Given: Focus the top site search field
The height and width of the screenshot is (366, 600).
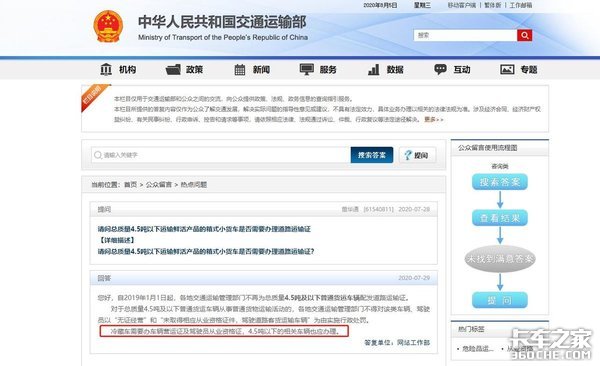Looking at the screenshot, I should [x=465, y=35].
